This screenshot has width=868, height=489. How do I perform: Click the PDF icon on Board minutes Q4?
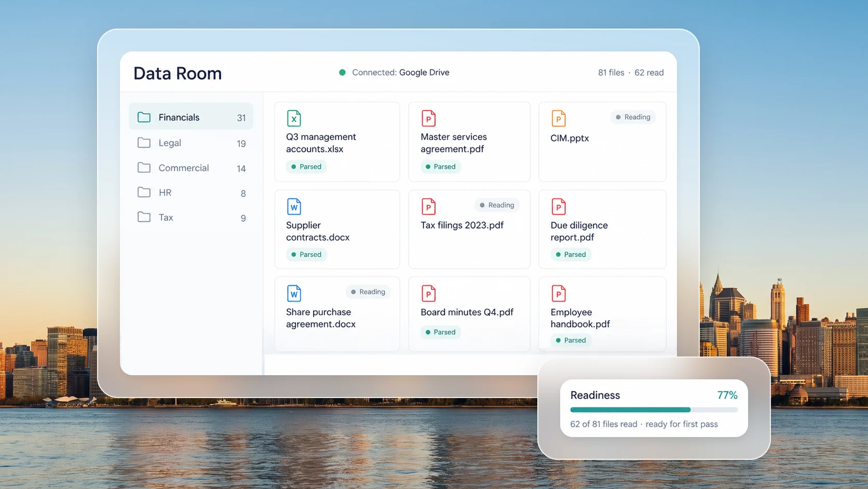pyautogui.click(x=428, y=294)
